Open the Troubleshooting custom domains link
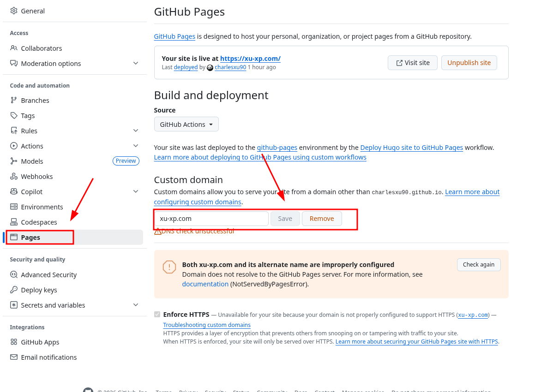 [x=207, y=325]
